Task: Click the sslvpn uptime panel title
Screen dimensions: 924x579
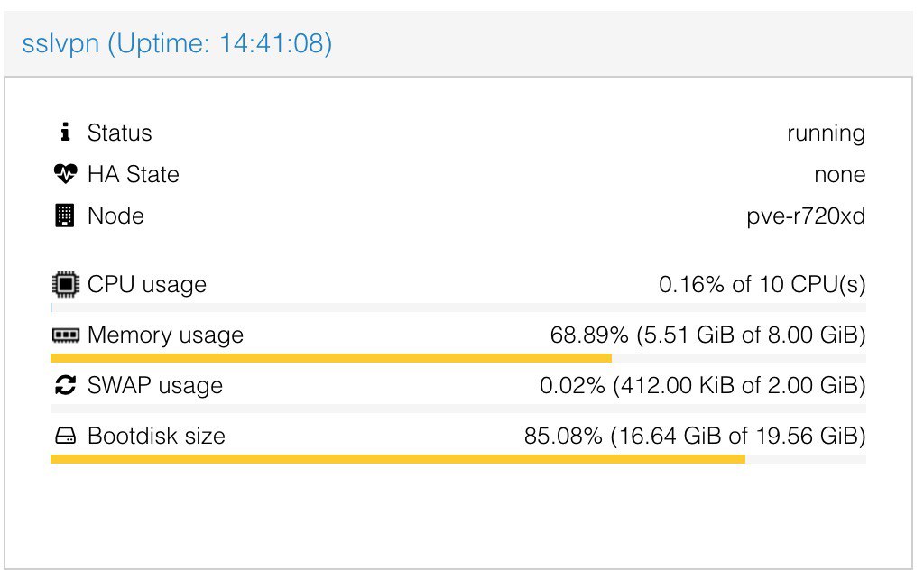Action: [x=177, y=43]
